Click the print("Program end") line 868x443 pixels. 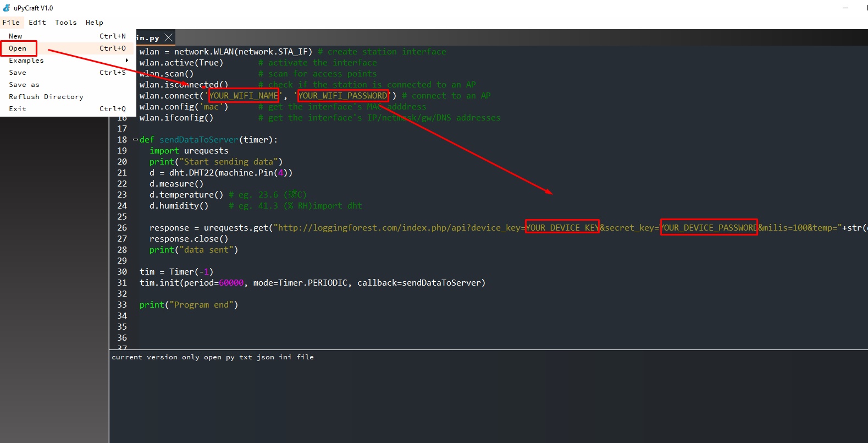click(x=189, y=305)
